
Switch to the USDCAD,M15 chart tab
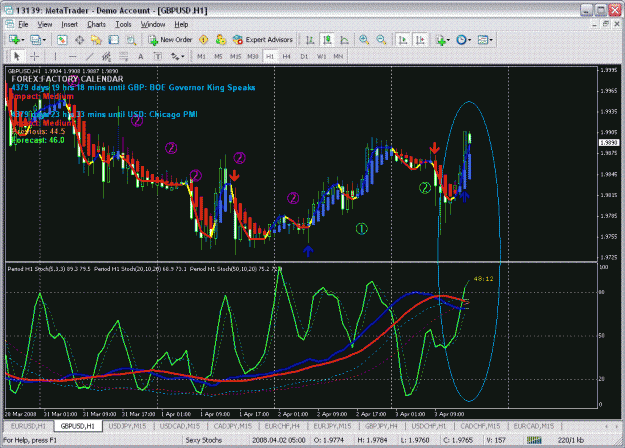(180, 426)
